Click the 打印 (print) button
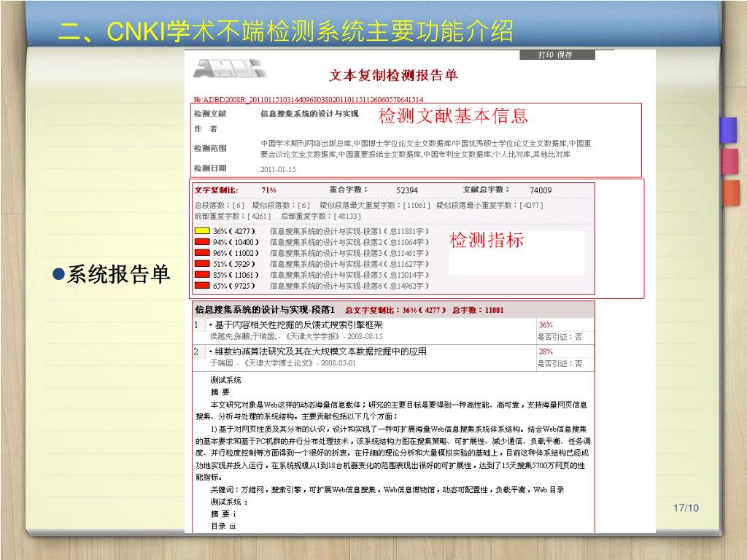 pos(546,55)
